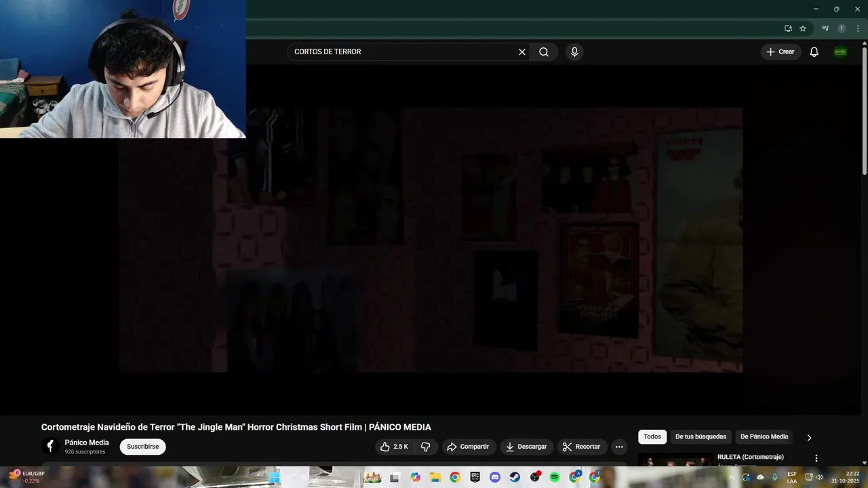Open Chrome media controls icon
Viewport: 868px width, 488px height.
pos(825,28)
